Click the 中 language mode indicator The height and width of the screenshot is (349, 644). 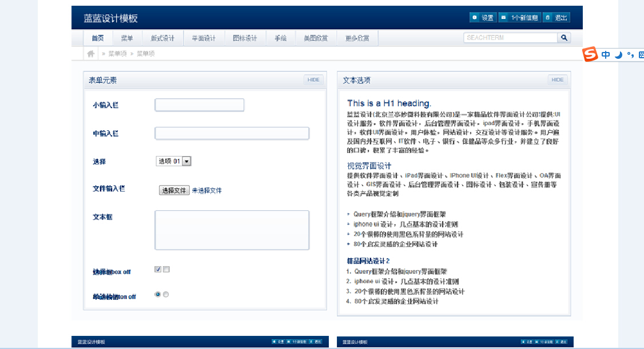[x=606, y=55]
